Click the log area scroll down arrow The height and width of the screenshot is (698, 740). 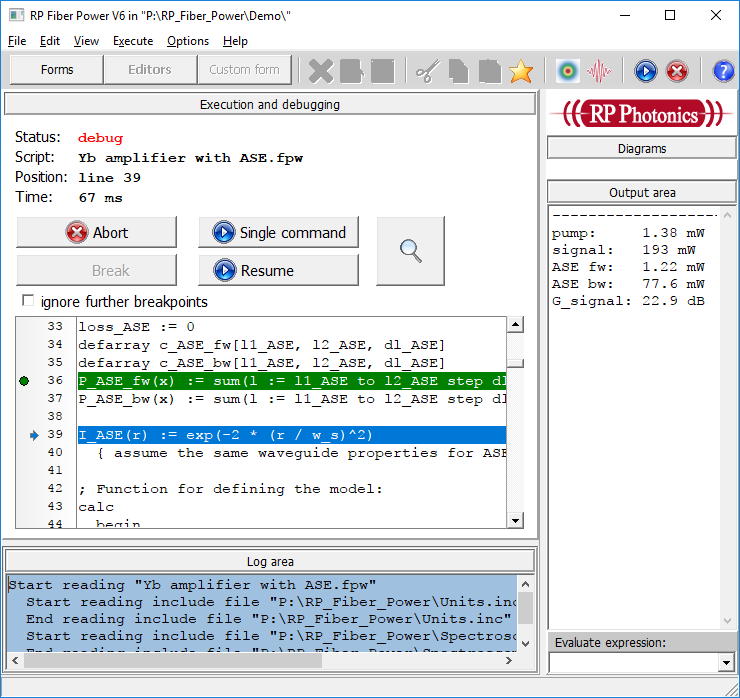(x=526, y=643)
